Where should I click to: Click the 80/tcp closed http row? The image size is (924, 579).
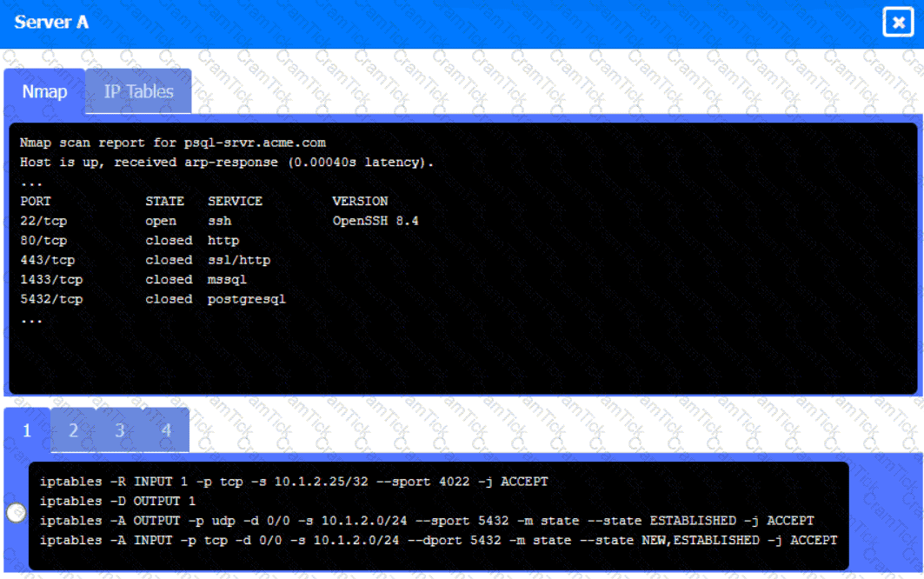click(x=129, y=241)
